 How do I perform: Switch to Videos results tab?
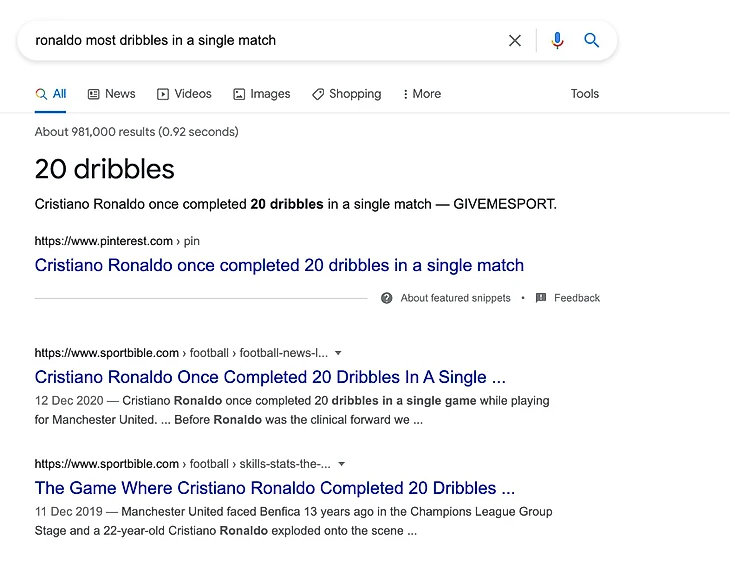tap(184, 94)
